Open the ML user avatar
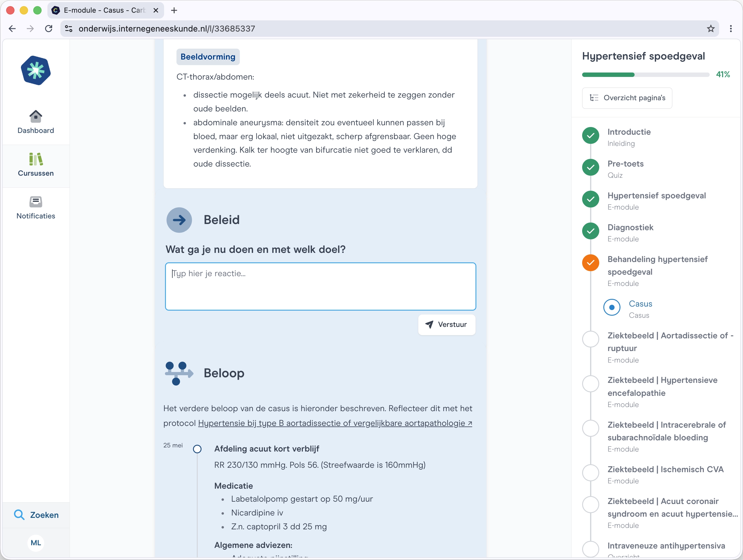This screenshot has width=743, height=560. point(36,543)
